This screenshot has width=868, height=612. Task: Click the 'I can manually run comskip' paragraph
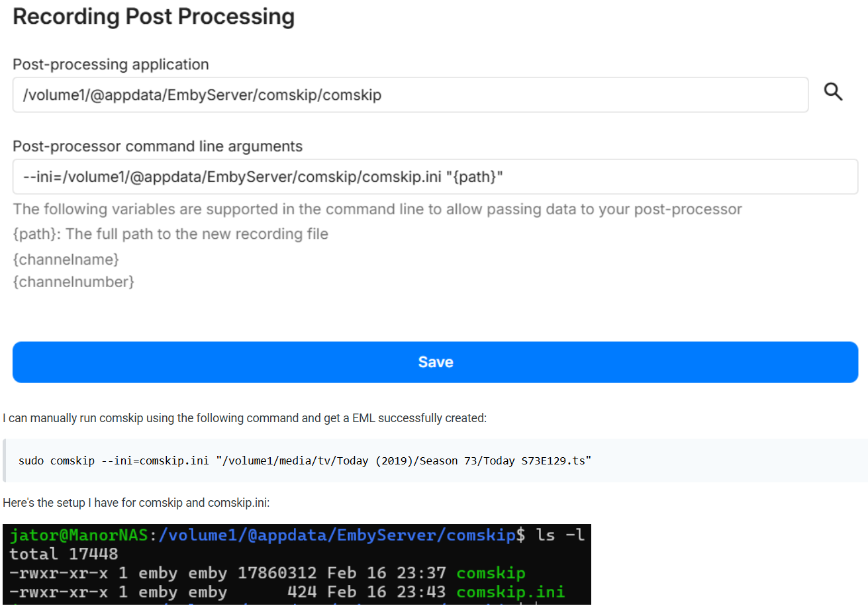[x=244, y=418]
